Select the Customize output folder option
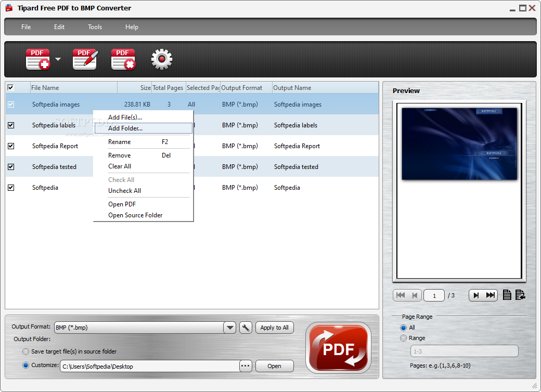 point(25,365)
